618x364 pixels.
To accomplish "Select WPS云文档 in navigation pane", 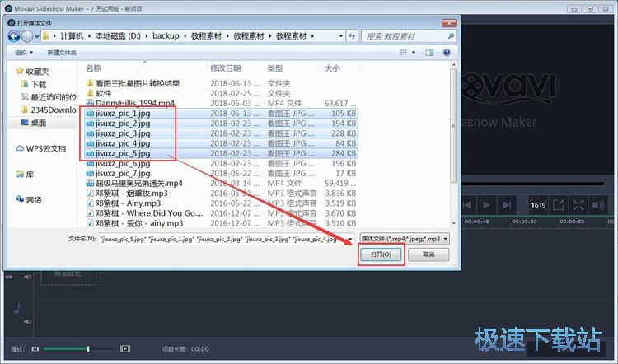I will (41, 148).
